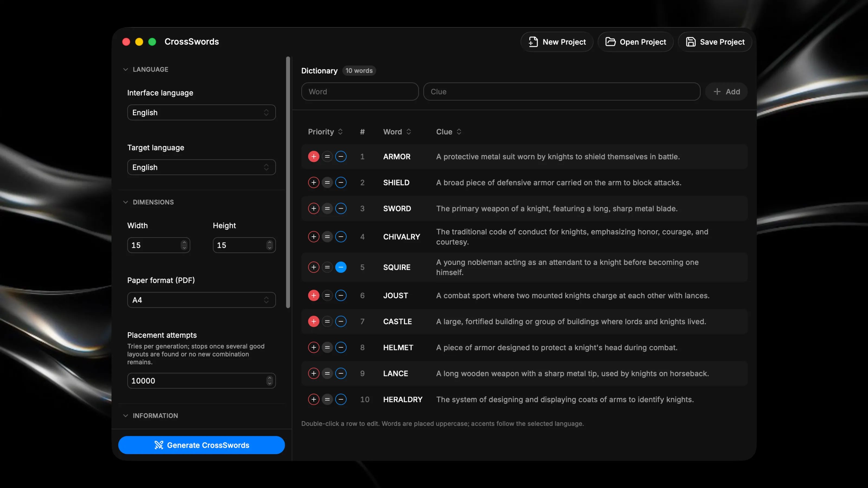Sort dictionary by Word column
Image resolution: width=868 pixels, height=488 pixels.
coord(397,132)
